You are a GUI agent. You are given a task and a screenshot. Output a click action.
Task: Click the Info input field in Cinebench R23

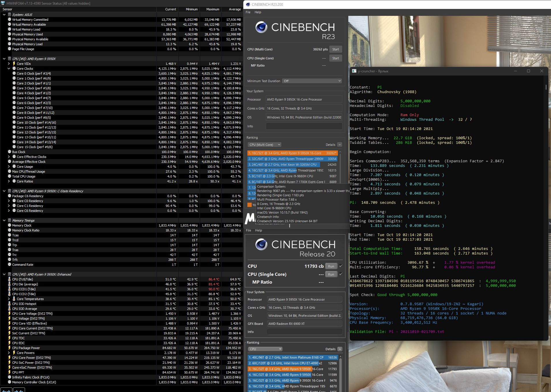tap(304, 126)
